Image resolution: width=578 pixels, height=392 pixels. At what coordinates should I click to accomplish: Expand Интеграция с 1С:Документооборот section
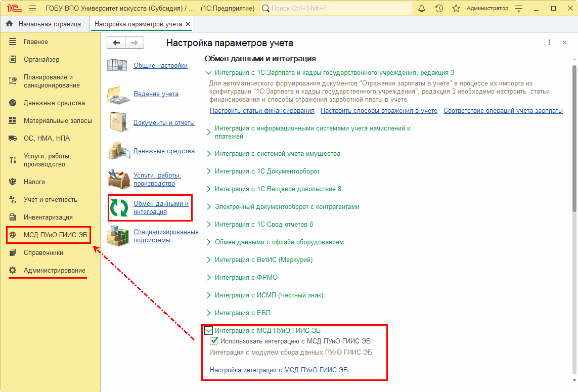[208, 171]
